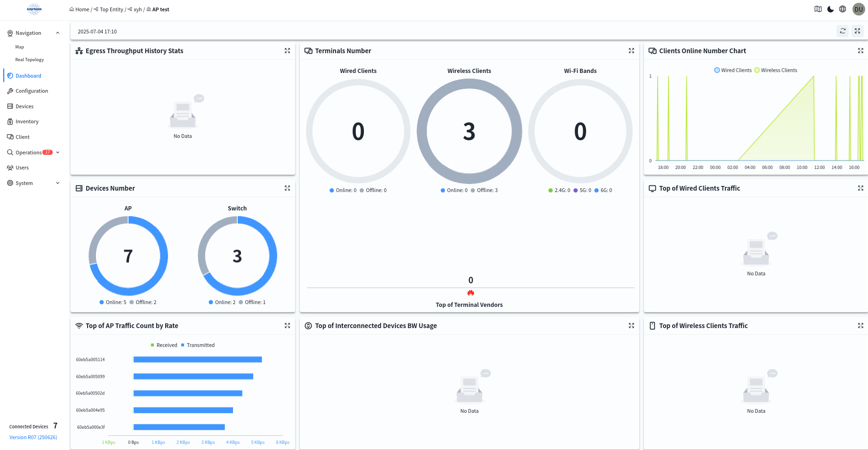Viewport: 868px width, 450px height.
Task: Click the refresh dashboard icon
Action: point(843,31)
